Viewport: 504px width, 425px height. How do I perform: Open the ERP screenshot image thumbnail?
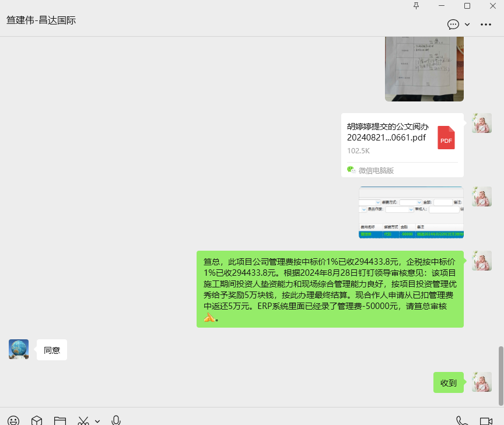pos(411,213)
